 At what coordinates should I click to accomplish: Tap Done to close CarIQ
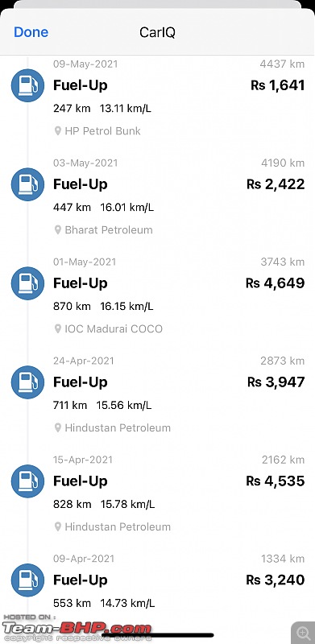[x=31, y=32]
